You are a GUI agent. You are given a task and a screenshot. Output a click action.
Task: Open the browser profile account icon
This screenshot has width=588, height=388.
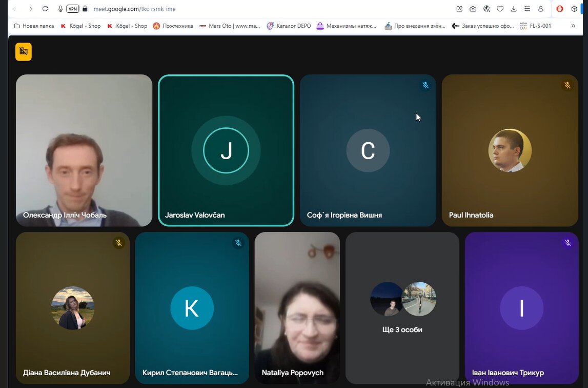pyautogui.click(x=541, y=9)
